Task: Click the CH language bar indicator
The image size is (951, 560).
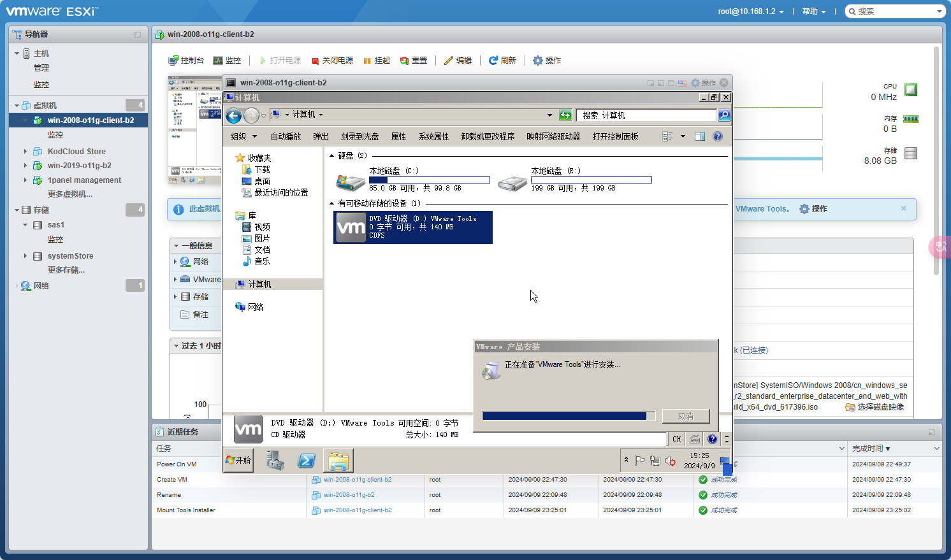Action: coord(677,439)
